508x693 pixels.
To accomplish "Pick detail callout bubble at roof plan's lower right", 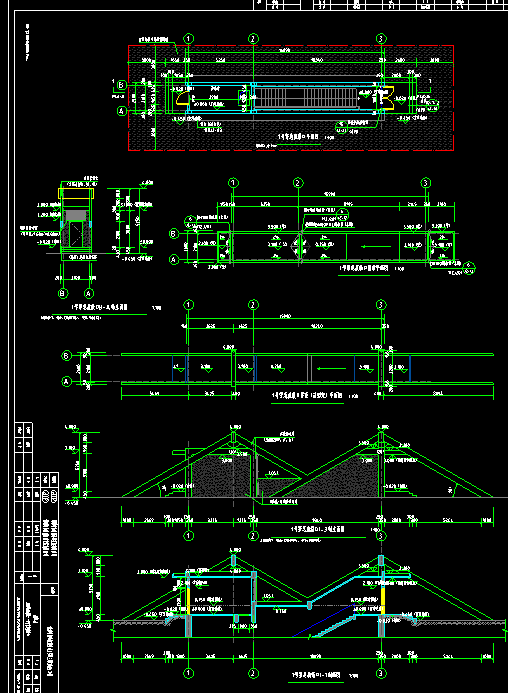I will point(469,267).
